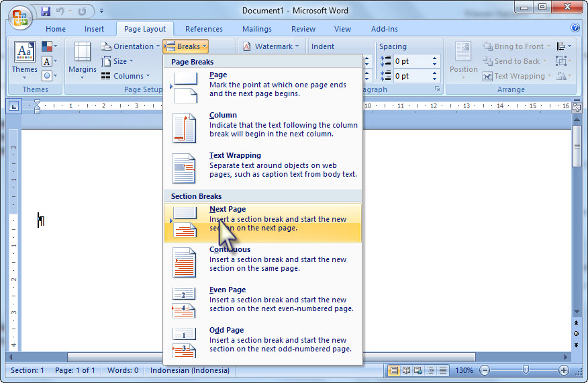Open the Rotate objects icon
Image resolution: width=588 pixels, height=383 pixels.
coord(563,76)
